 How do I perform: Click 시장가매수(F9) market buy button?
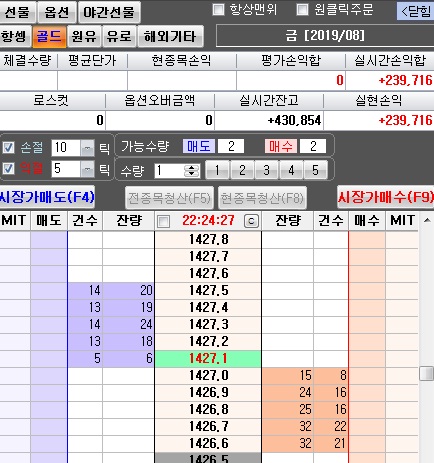click(386, 197)
